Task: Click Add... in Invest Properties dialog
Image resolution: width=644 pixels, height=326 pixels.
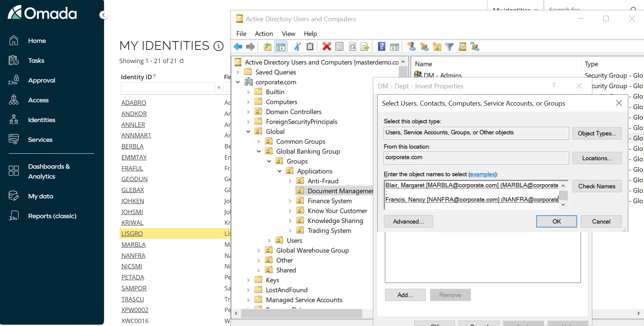Action: (x=405, y=295)
